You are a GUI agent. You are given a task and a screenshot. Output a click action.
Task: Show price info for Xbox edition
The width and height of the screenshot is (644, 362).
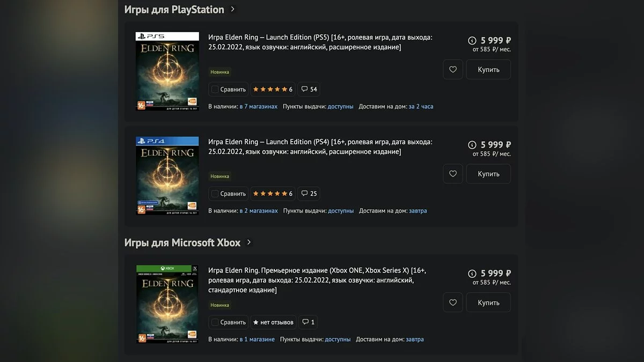472,274
